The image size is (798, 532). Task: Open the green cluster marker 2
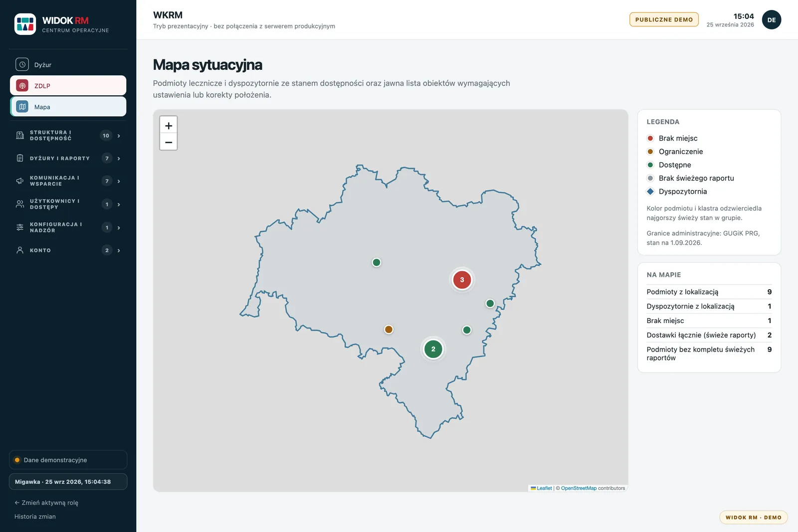433,349
